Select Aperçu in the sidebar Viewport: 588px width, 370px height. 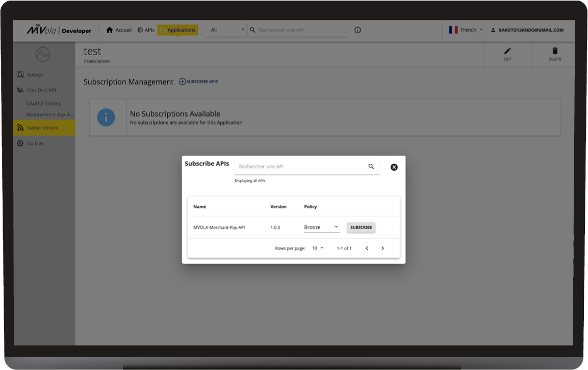pyautogui.click(x=35, y=75)
